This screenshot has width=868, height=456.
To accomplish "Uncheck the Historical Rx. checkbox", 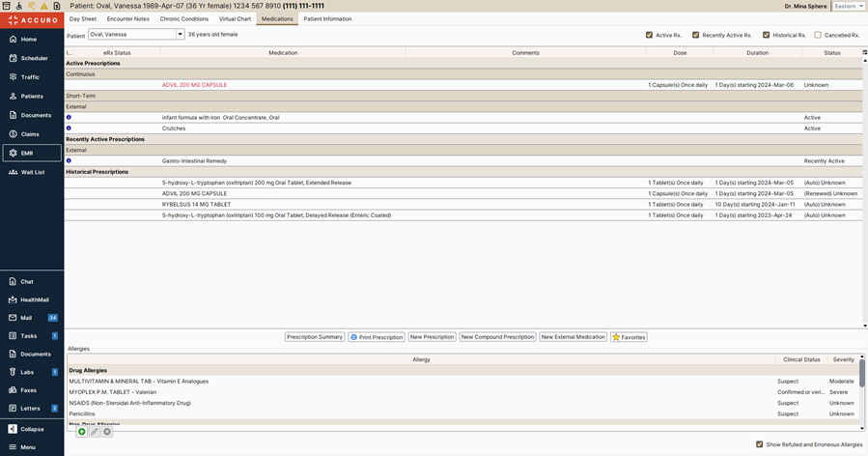I will click(767, 35).
